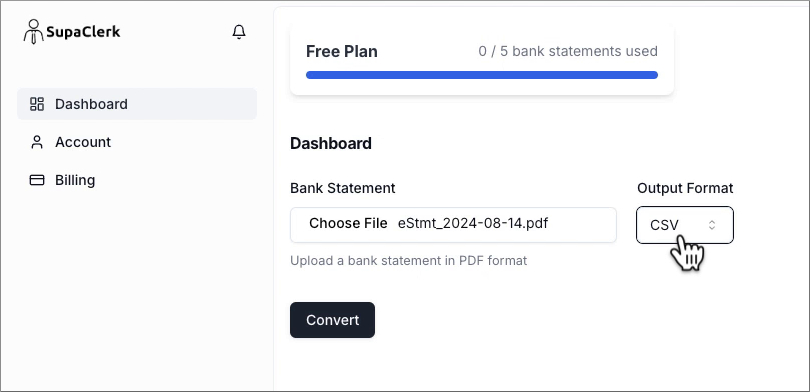Click the blue usage progress bar

(x=481, y=75)
